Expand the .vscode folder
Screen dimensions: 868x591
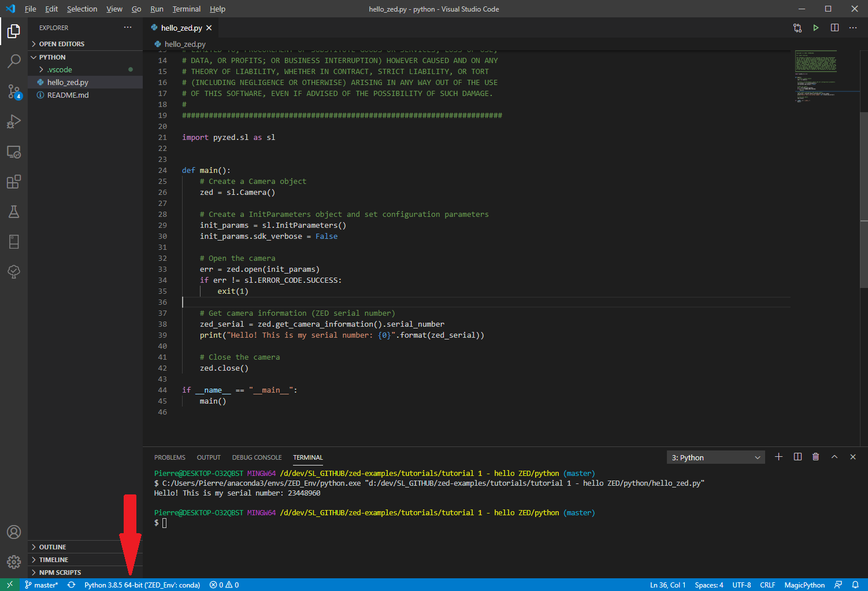click(x=60, y=69)
